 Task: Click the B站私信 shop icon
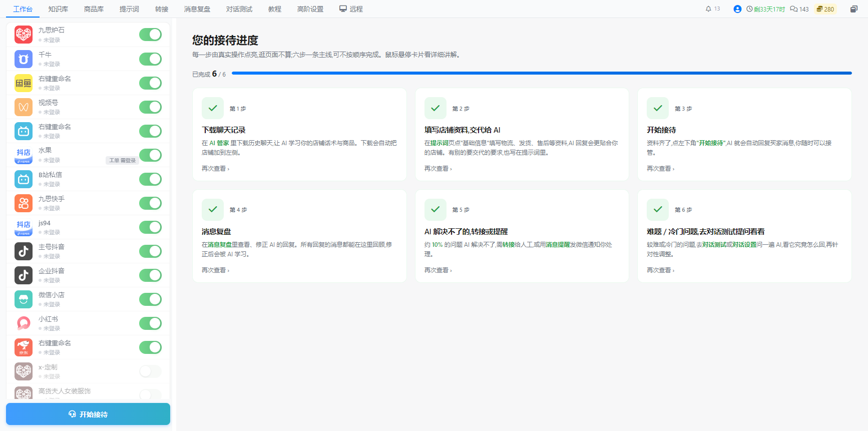(24, 179)
